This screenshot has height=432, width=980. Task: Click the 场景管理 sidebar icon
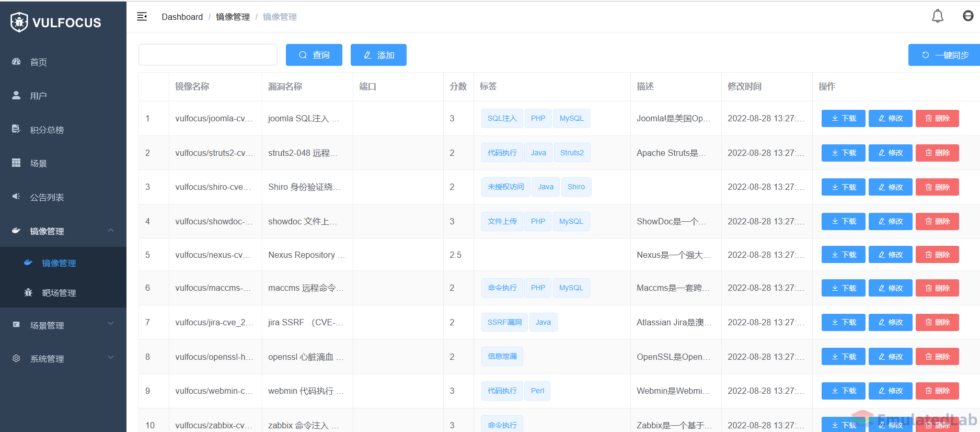pos(16,325)
